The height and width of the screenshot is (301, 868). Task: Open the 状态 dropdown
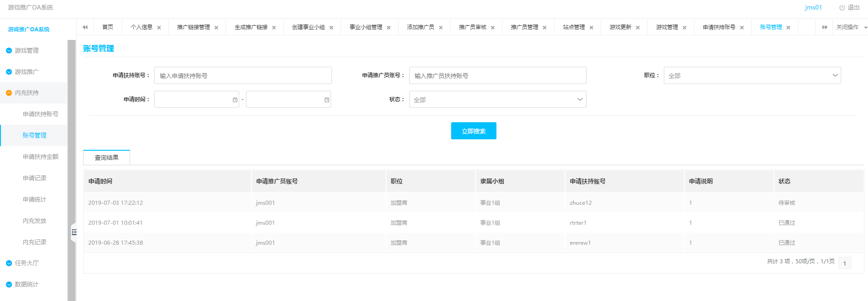click(497, 99)
